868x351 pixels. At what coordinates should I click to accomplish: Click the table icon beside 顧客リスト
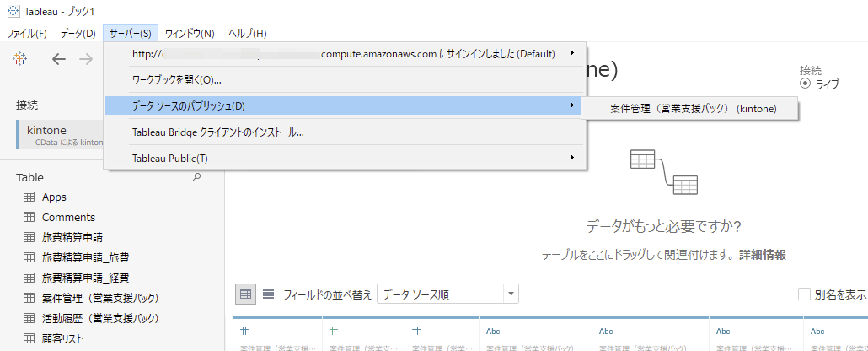click(29, 338)
